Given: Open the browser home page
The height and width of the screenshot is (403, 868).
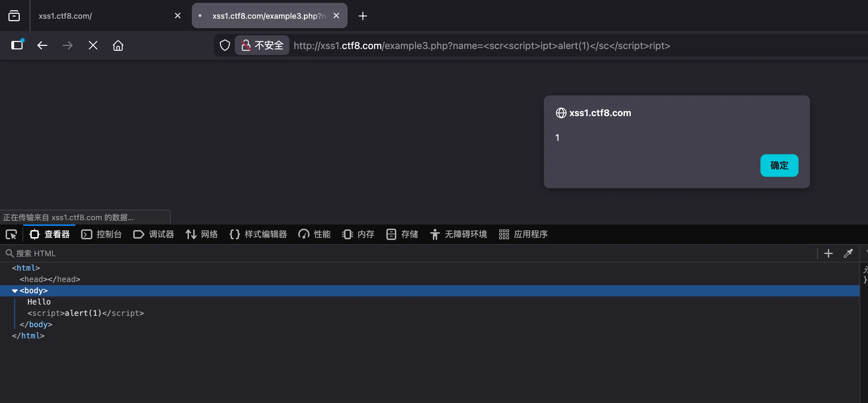Looking at the screenshot, I should pyautogui.click(x=118, y=46).
